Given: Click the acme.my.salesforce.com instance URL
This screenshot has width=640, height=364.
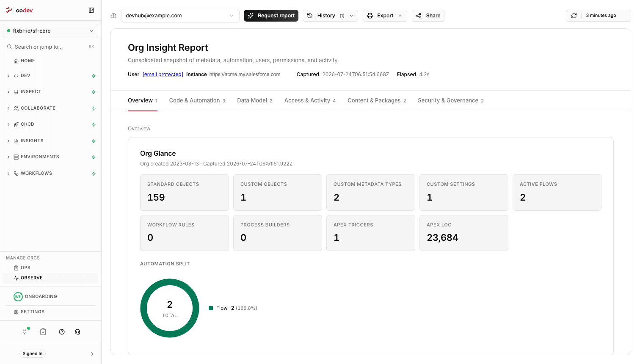Looking at the screenshot, I should pyautogui.click(x=245, y=74).
